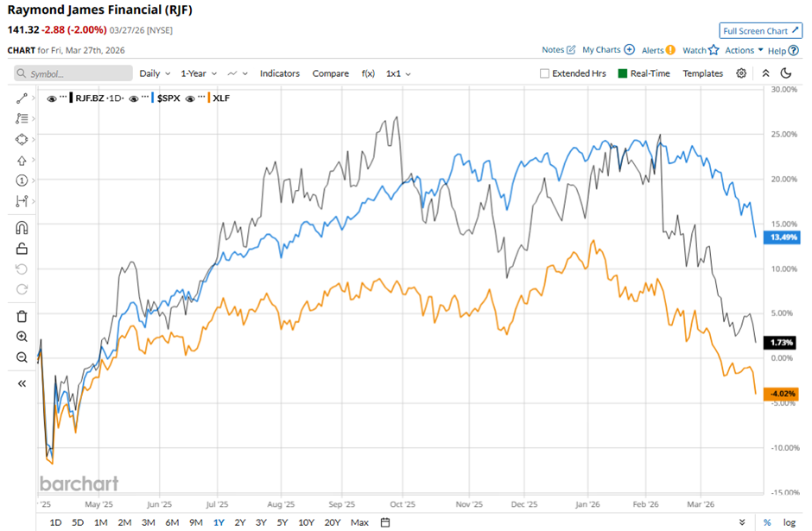The width and height of the screenshot is (812, 531).
Task: Open the Templates menu
Action: [x=702, y=73]
